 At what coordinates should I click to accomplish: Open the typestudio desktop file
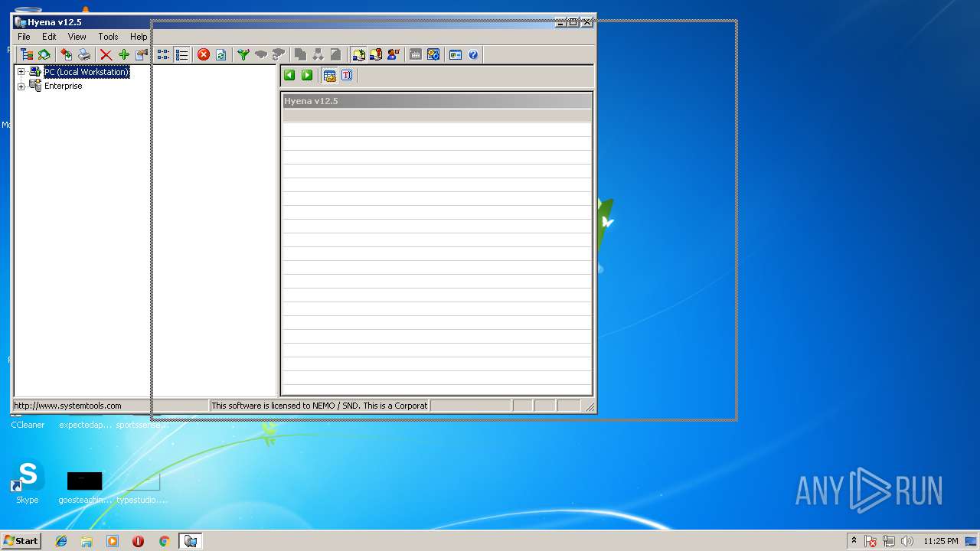click(142, 488)
